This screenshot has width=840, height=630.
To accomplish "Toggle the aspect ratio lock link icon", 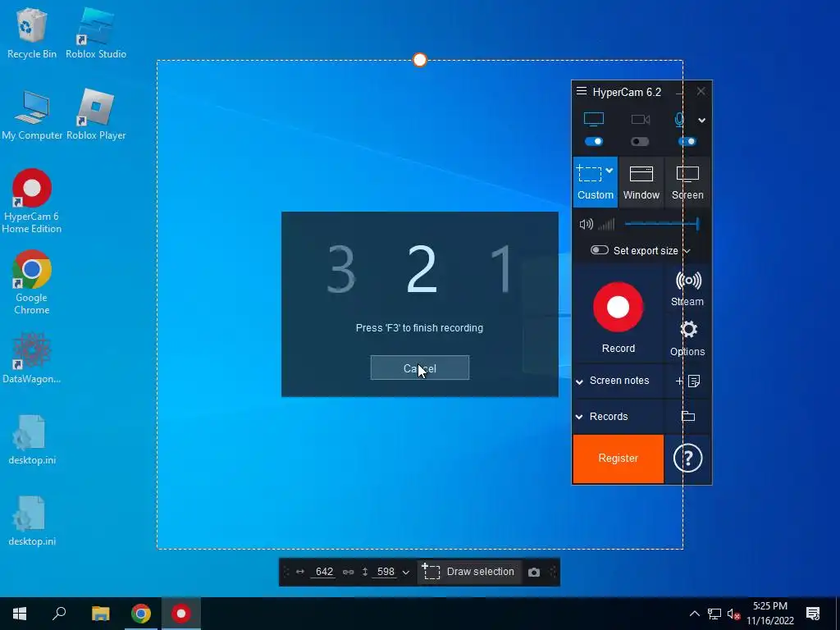I will (348, 572).
